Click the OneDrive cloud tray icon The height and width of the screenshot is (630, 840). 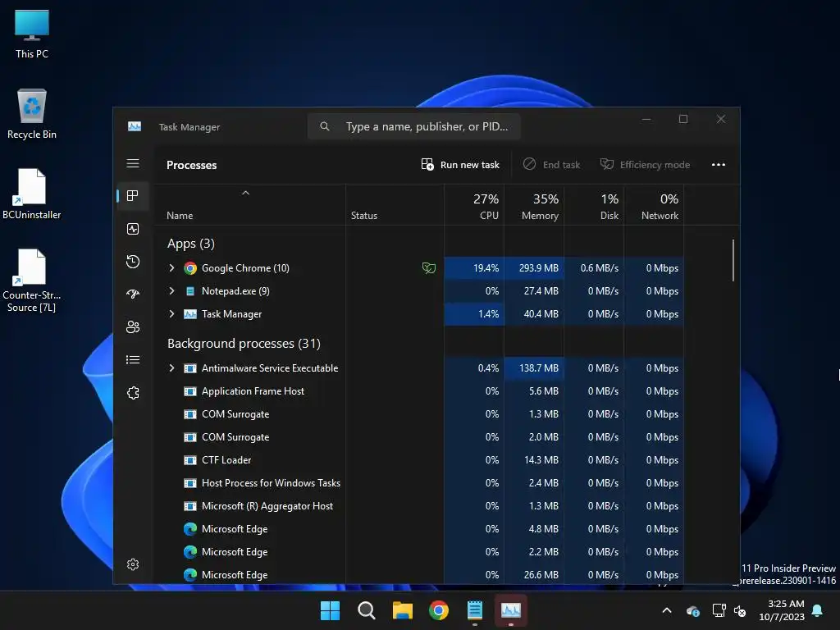(692, 610)
